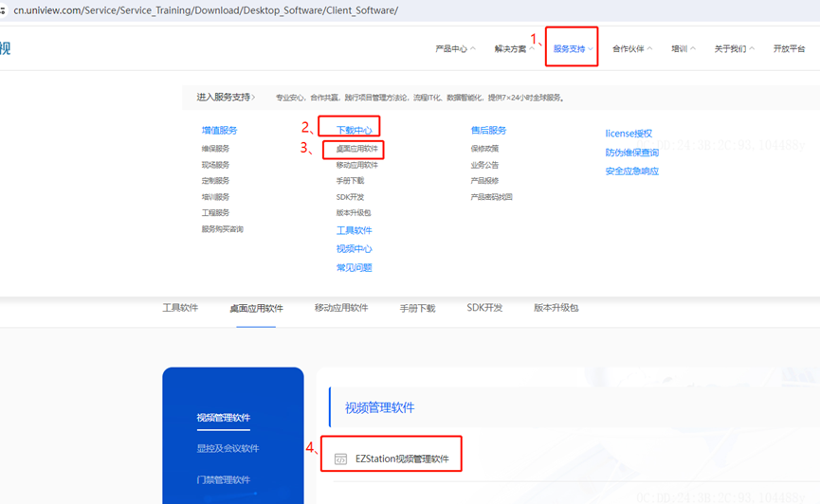Select 显控及会议软件 in the blue sidebar
Screen dimensions: 820x504
[228, 448]
